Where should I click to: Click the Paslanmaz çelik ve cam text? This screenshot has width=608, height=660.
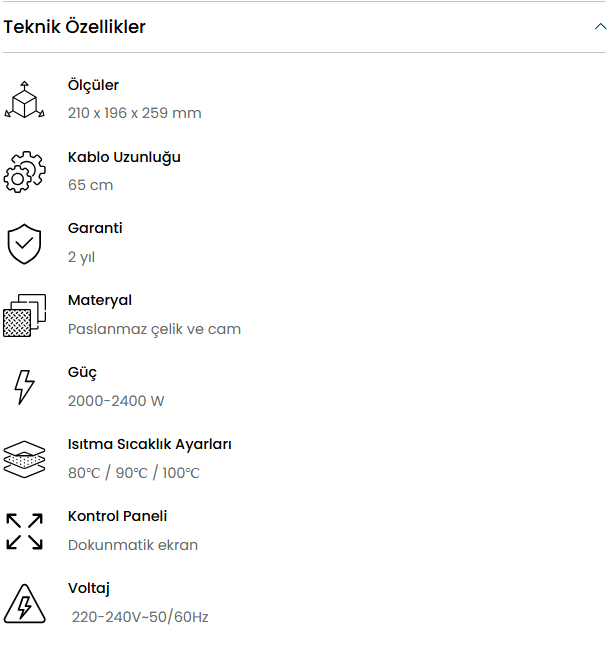[154, 329]
